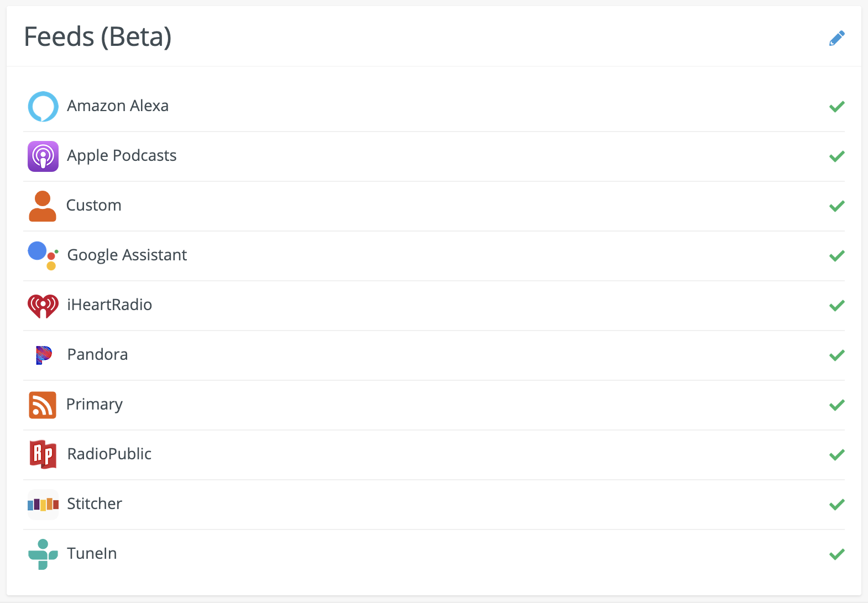Image resolution: width=868 pixels, height=603 pixels.
Task: Click the red iHeartRadio heart icon
Action: point(43,306)
